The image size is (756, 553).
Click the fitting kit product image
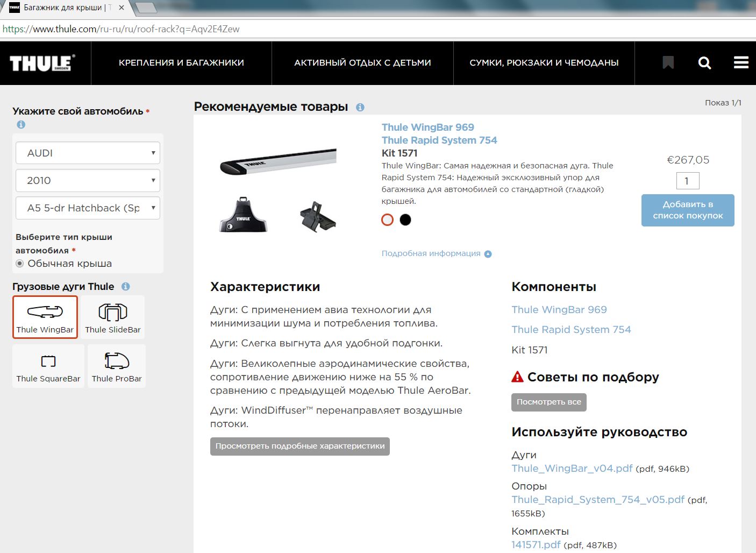coord(318,217)
